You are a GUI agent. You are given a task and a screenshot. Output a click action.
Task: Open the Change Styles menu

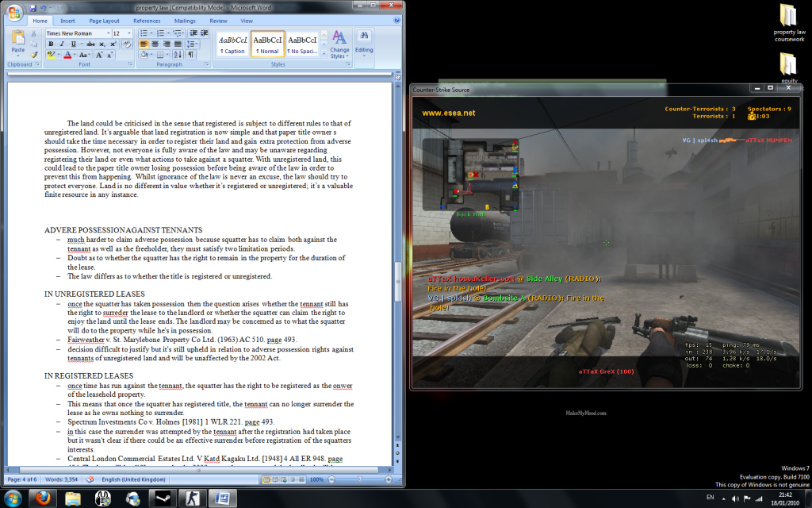(x=339, y=44)
